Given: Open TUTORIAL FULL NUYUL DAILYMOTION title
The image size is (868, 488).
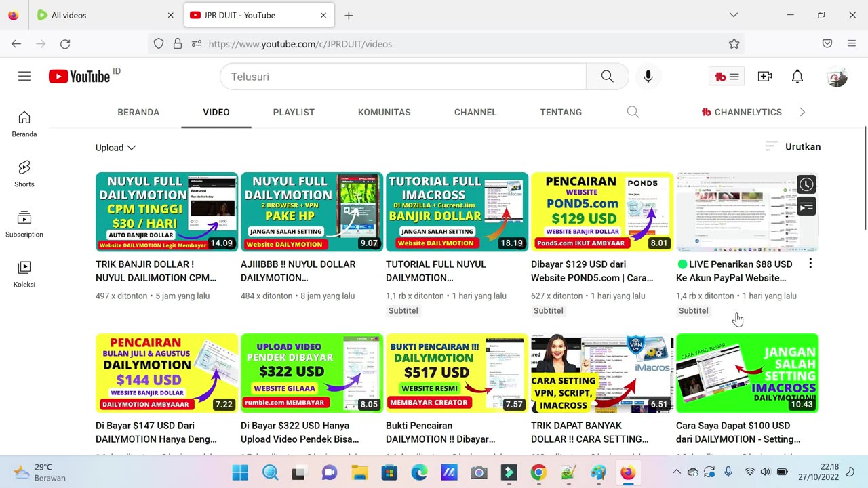Looking at the screenshot, I should point(436,271).
